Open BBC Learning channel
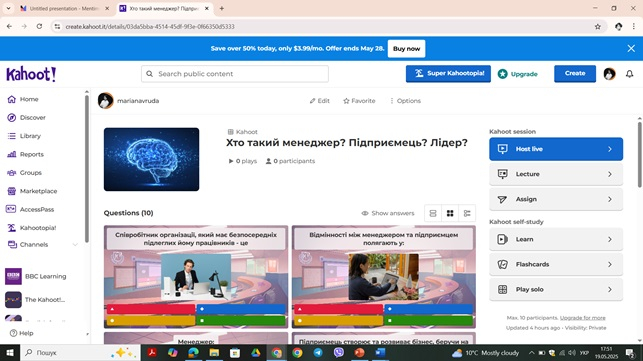This screenshot has height=361, width=643. [x=36, y=276]
